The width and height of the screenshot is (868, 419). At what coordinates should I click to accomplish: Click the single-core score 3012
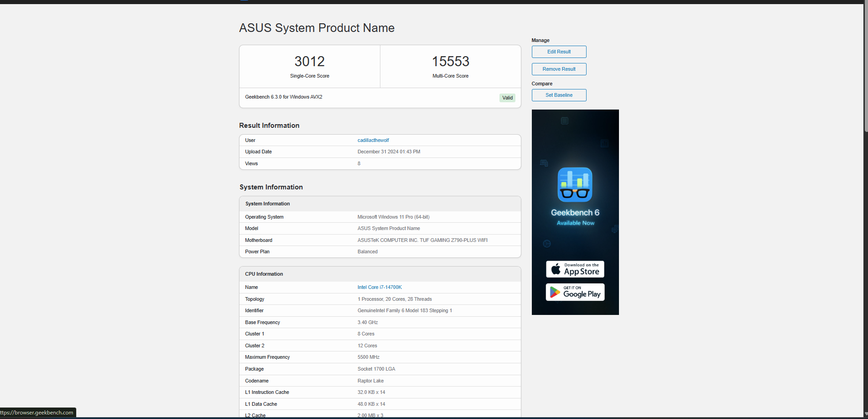pos(310,61)
